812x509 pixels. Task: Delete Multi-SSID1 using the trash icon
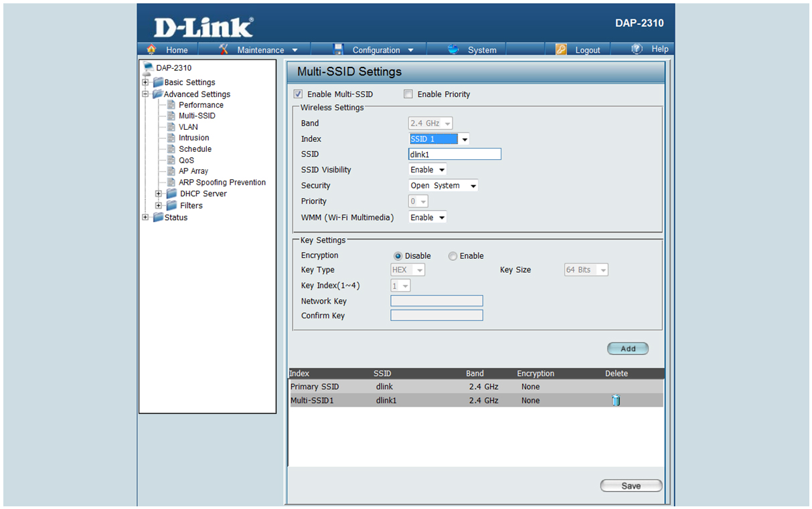(616, 401)
